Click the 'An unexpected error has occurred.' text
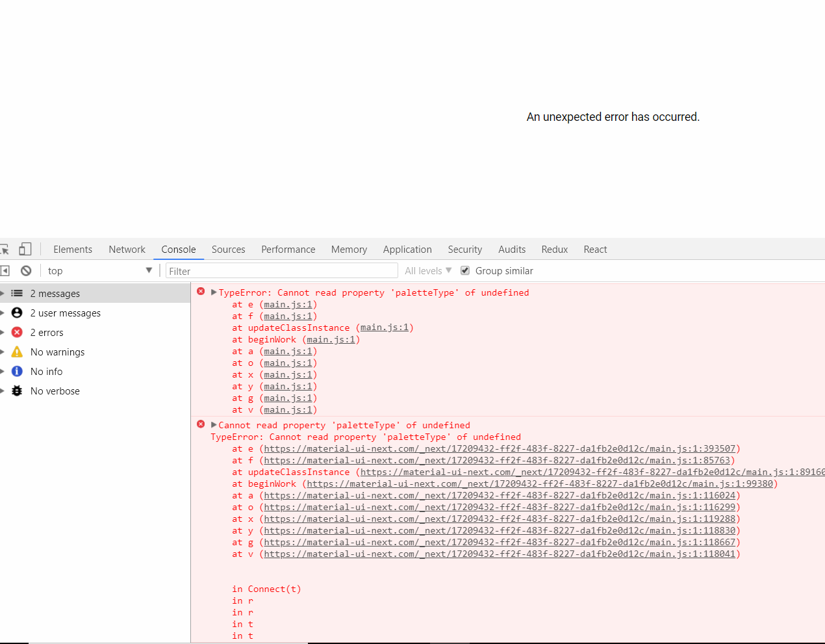The width and height of the screenshot is (825, 644). point(613,117)
